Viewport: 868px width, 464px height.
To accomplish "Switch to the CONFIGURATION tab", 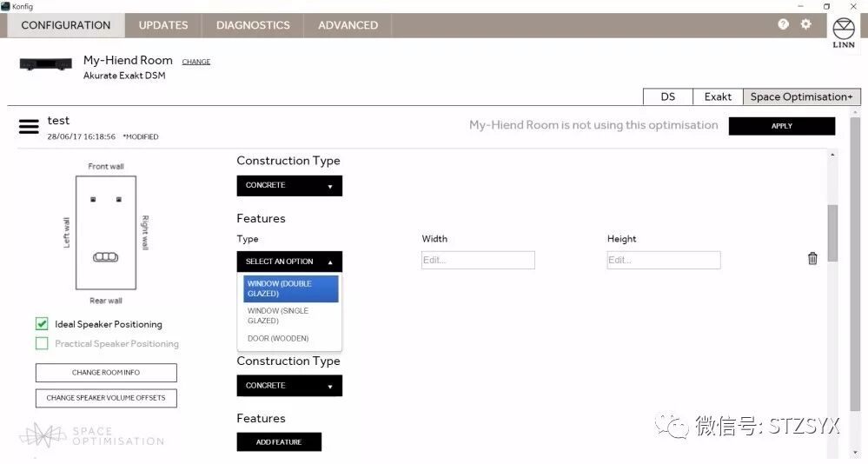I will point(66,25).
